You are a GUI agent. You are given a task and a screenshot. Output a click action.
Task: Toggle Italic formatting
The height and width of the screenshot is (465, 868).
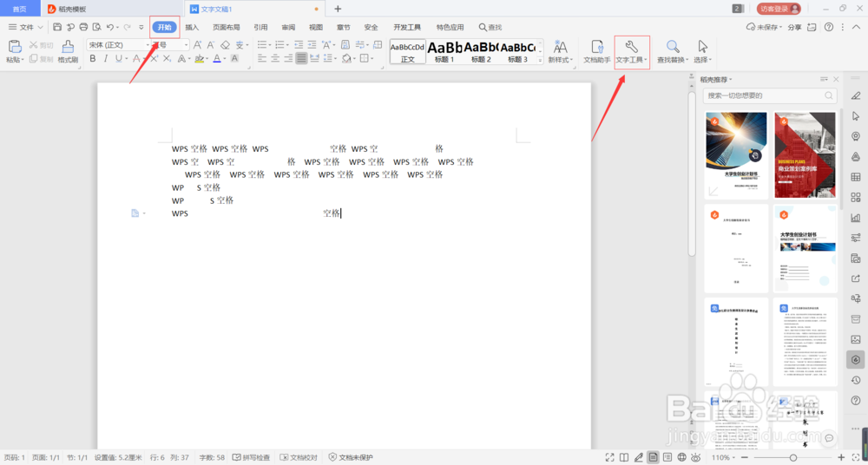(x=106, y=59)
